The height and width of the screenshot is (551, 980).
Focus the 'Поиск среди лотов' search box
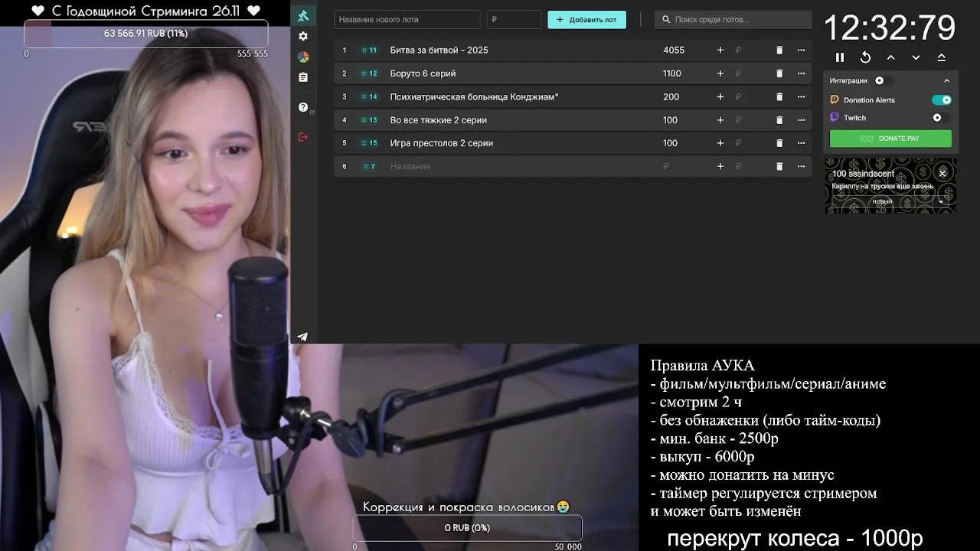pyautogui.click(x=733, y=20)
